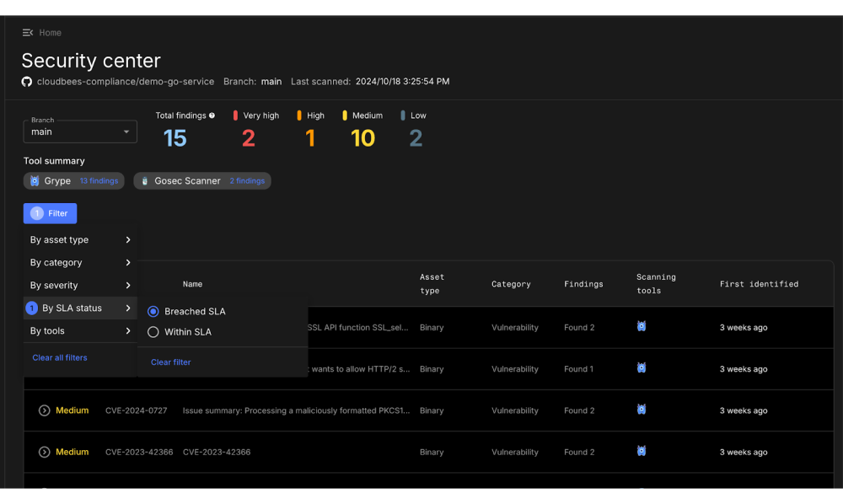Sort by the Asset type column header

tap(432, 284)
